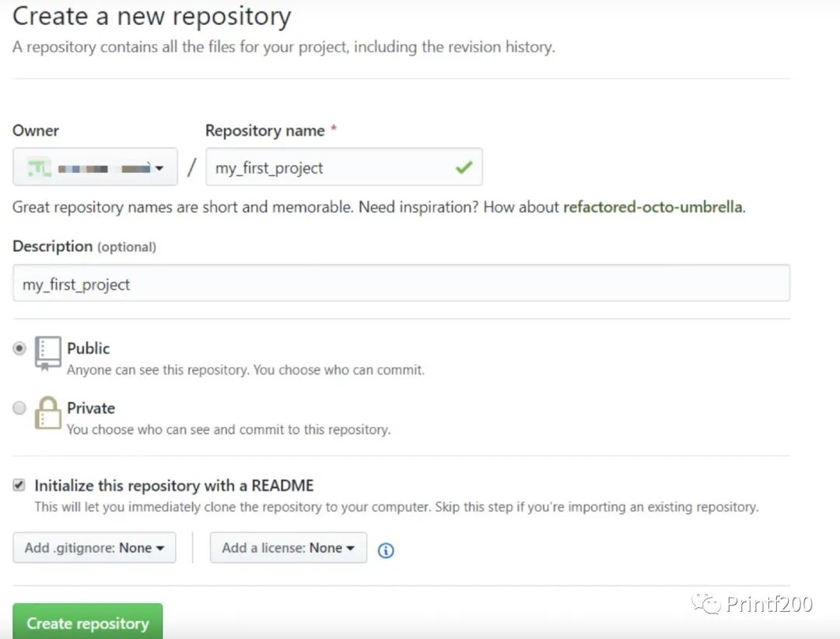This screenshot has width=840, height=639.
Task: Click the Public repository book icon
Action: 47,353
